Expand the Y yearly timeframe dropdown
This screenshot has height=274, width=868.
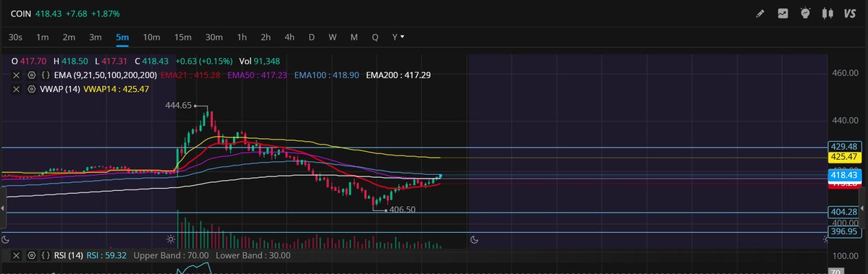click(398, 37)
